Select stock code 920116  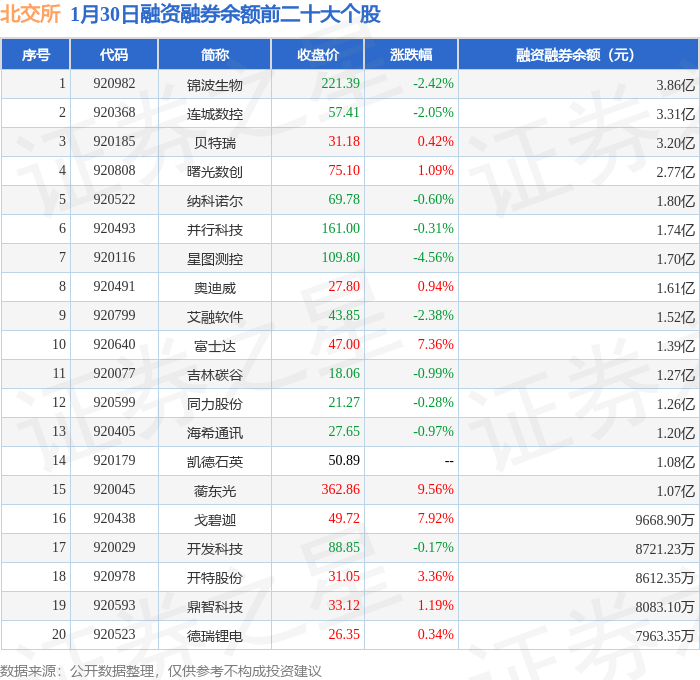point(114,258)
